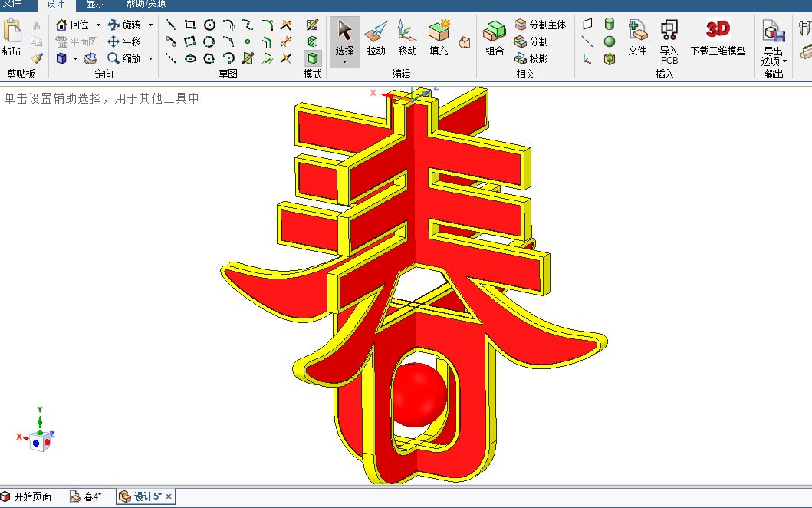The image size is (812, 508).
Task: Activate the 投影 (Project) tool
Action: click(x=535, y=58)
